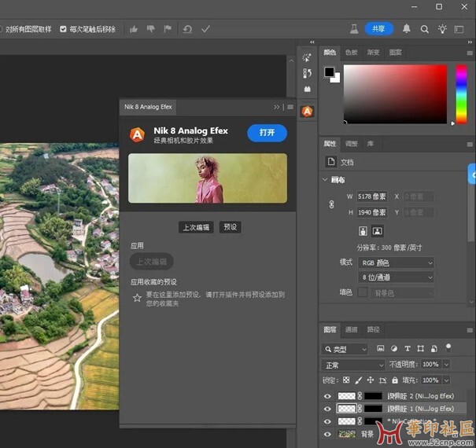Open the 填充 fill dropdown arrow
476x448 pixels.
pyautogui.click(x=446, y=380)
